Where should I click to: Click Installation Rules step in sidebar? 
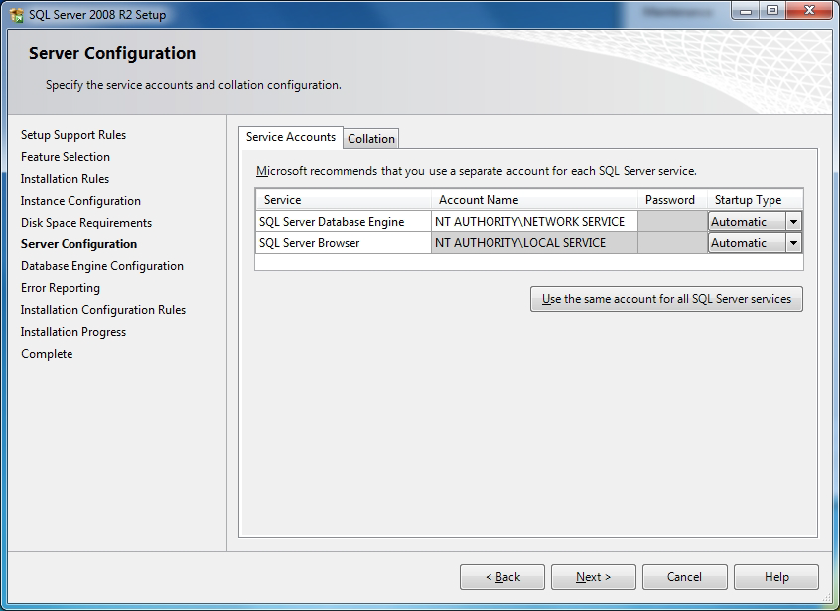click(x=65, y=179)
